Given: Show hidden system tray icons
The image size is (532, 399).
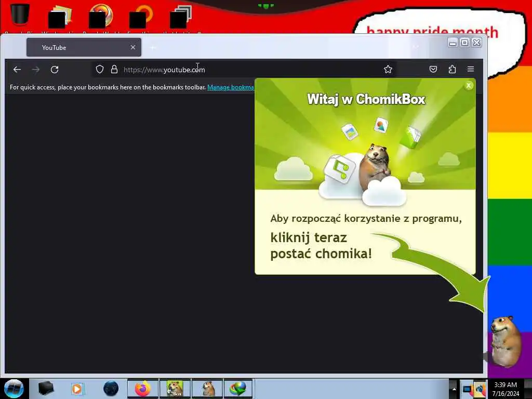Looking at the screenshot, I should 454,389.
